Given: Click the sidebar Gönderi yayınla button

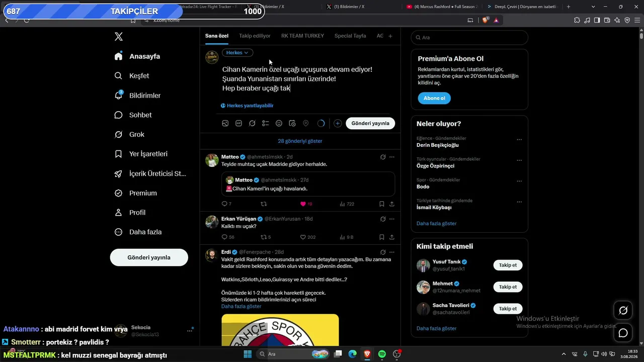Looking at the screenshot, I should pos(149,257).
